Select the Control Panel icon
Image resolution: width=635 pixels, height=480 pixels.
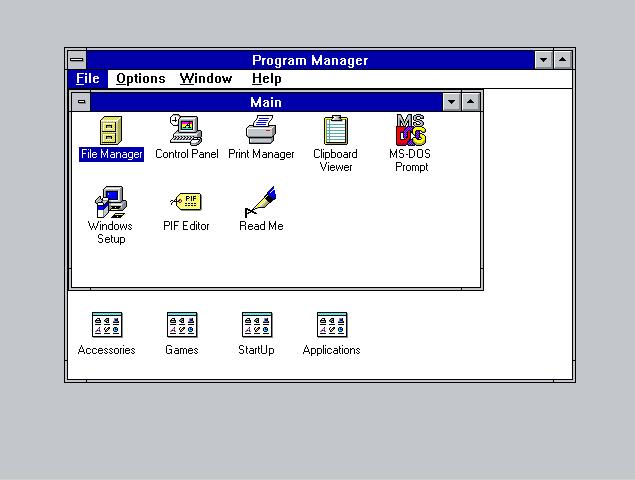click(x=186, y=130)
